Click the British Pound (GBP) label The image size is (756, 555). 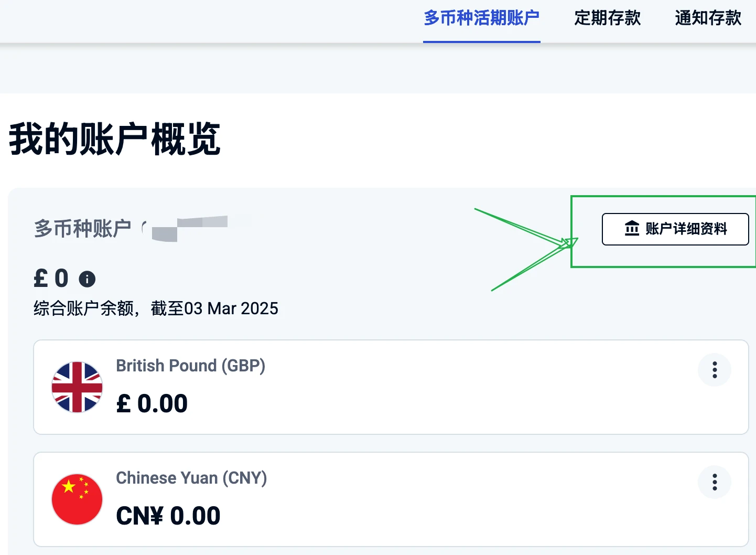point(191,365)
